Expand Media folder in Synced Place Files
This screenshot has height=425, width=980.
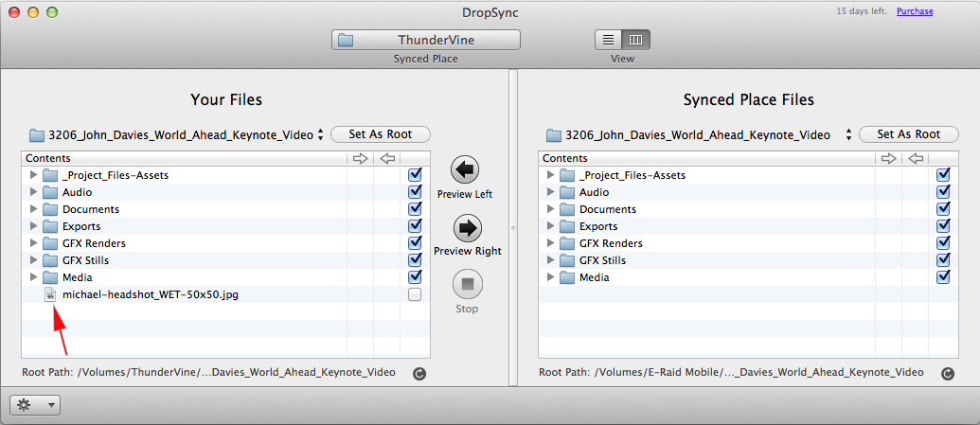pos(551,277)
